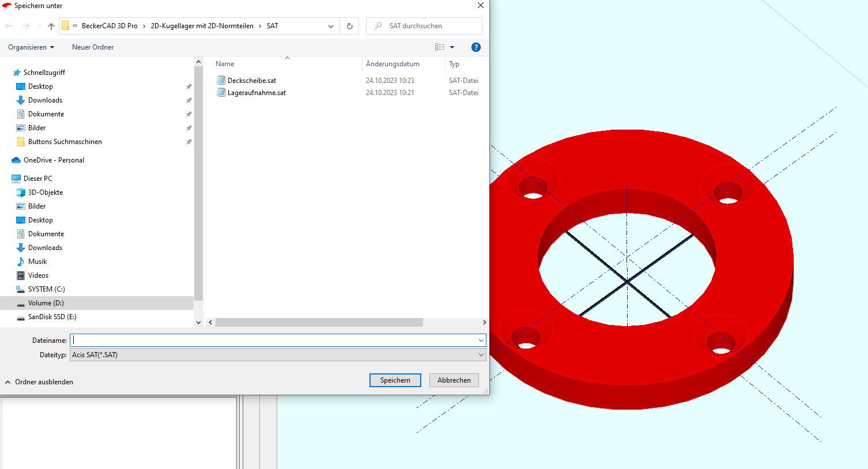Open the view options dropdown arrow
The height and width of the screenshot is (469, 868).
(452, 47)
